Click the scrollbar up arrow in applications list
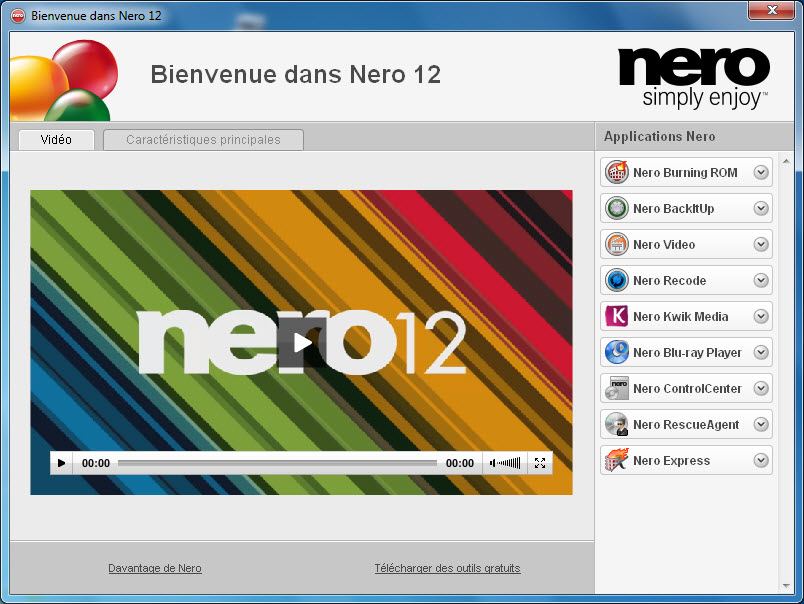The height and width of the screenshot is (604, 804). pyautogui.click(x=786, y=162)
